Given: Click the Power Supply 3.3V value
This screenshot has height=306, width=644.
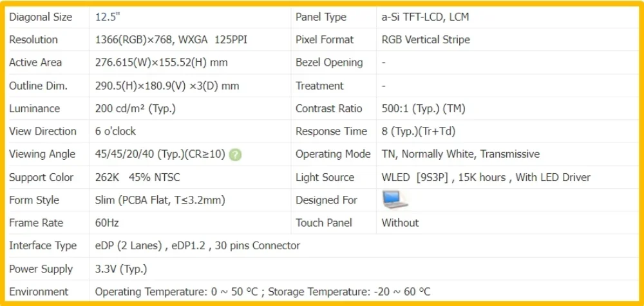Looking at the screenshot, I should [x=121, y=269].
